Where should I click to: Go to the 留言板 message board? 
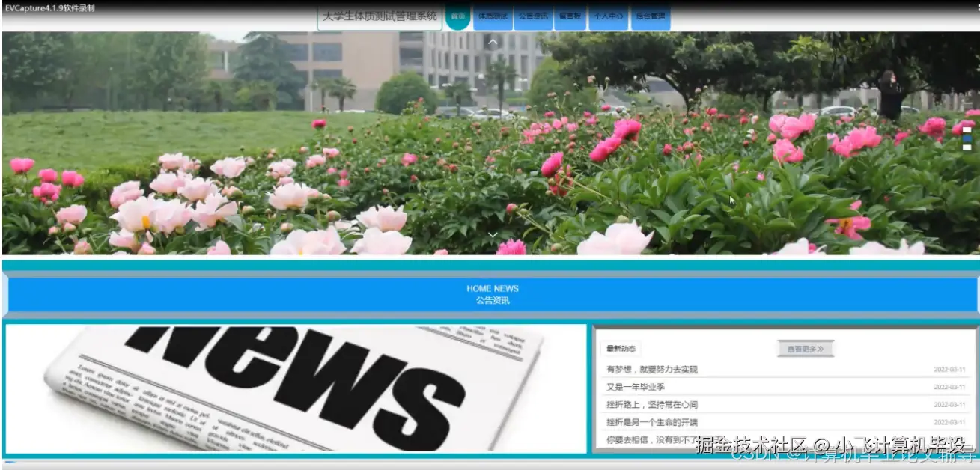click(x=570, y=16)
